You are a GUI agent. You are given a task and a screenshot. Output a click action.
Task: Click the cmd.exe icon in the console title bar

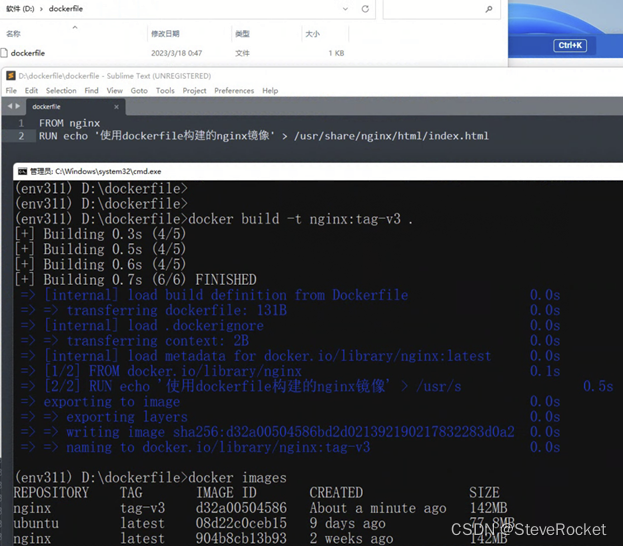(x=22, y=171)
